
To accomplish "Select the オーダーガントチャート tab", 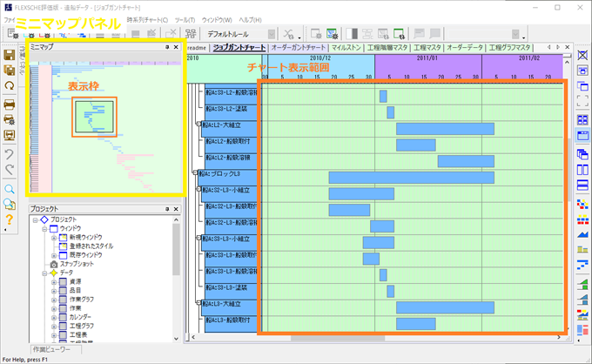I will pos(299,47).
